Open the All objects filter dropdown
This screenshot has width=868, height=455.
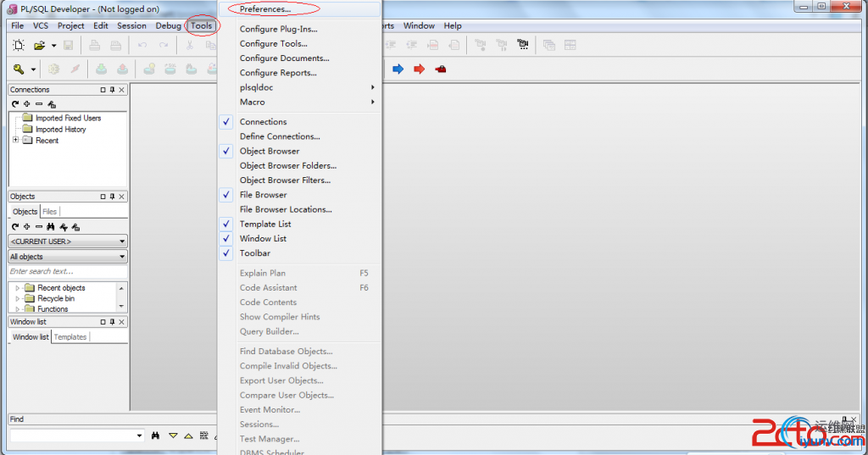point(122,257)
